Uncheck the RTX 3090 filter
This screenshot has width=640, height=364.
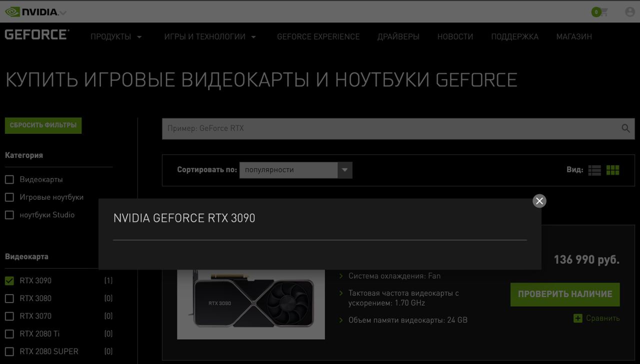9,281
